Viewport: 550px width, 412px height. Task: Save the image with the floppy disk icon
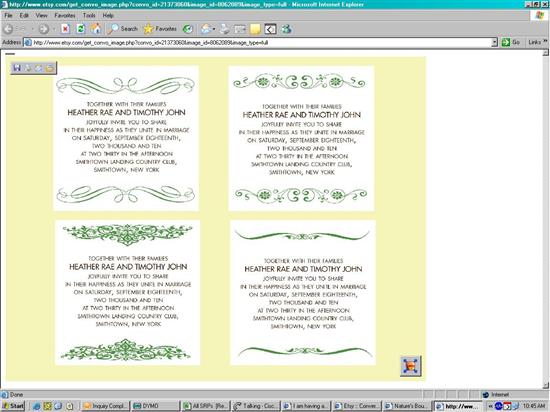pyautogui.click(x=17, y=68)
